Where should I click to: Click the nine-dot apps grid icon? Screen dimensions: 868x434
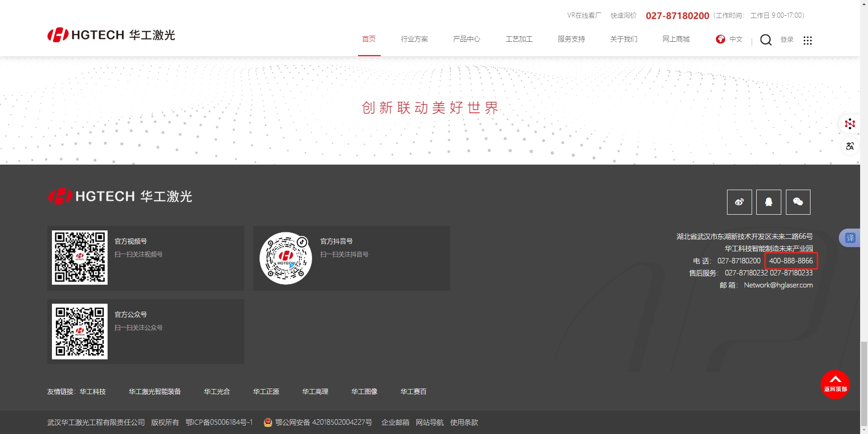pyautogui.click(x=808, y=41)
